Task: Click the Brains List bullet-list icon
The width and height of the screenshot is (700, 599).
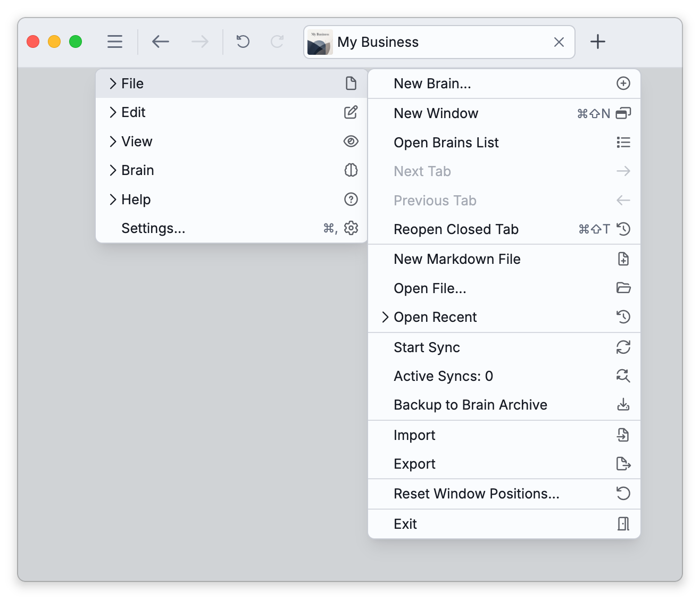Action: pyautogui.click(x=623, y=142)
